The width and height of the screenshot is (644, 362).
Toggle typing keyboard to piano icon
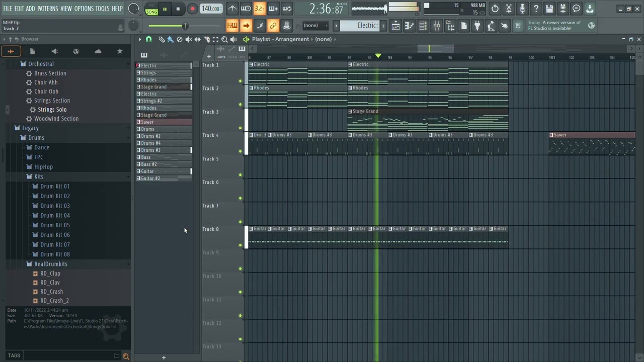(x=232, y=26)
